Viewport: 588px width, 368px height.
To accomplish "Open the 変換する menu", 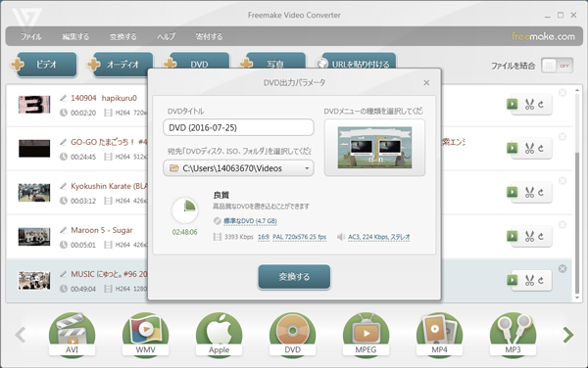I will 123,36.
